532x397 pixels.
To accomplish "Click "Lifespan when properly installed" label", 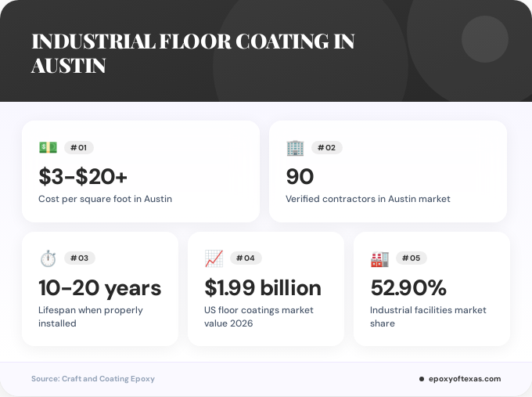I will coord(91,316).
